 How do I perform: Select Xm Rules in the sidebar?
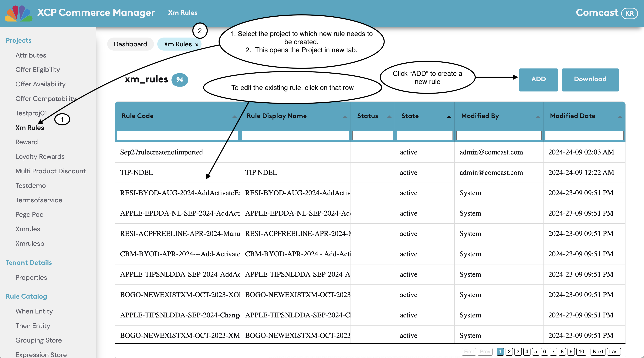(x=30, y=128)
